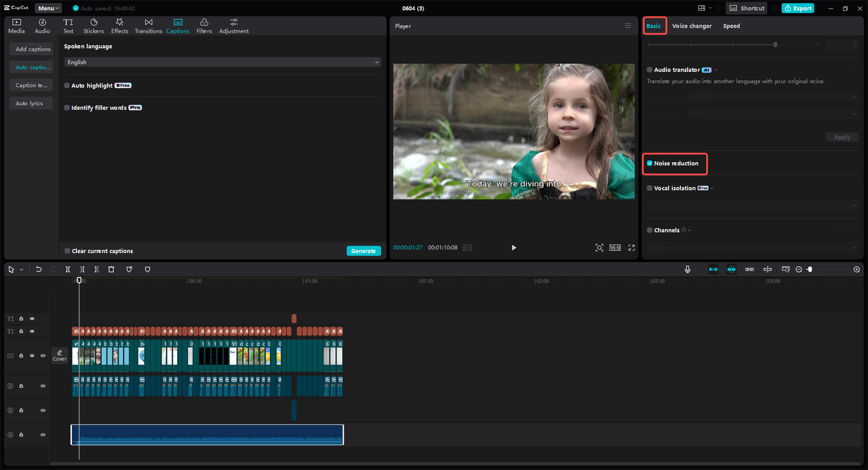Screen dimensions: 868x470
Task: Open the Stickers panel
Action: coord(94,26)
